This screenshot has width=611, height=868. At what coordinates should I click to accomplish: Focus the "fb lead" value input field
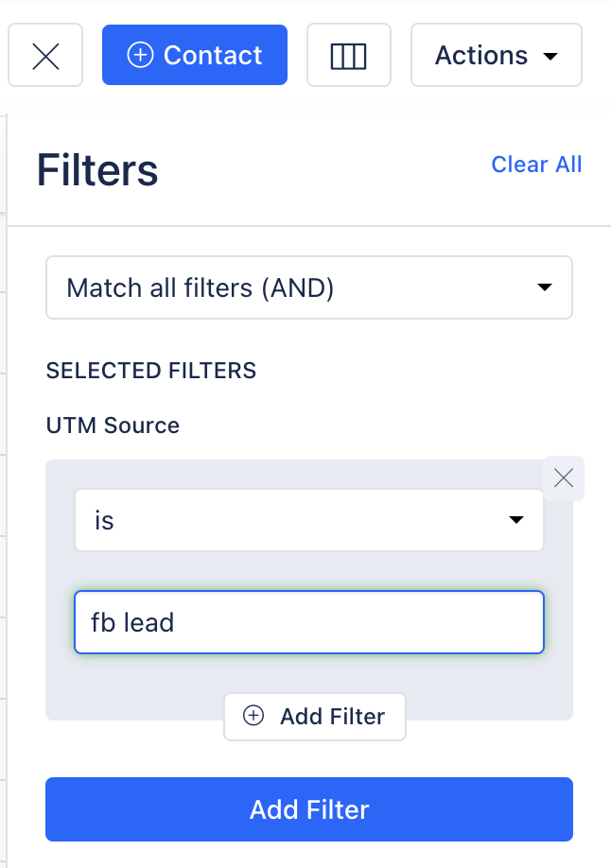click(309, 622)
